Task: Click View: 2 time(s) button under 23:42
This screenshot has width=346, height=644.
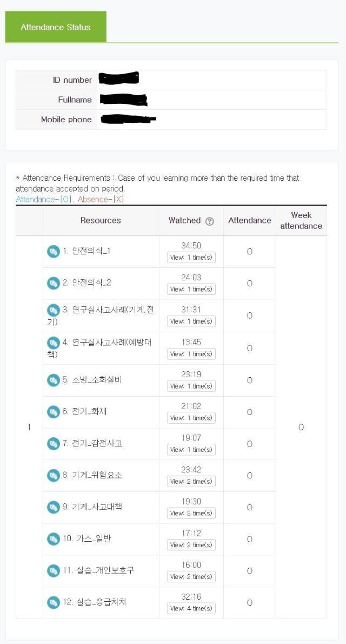Action: pyautogui.click(x=191, y=481)
